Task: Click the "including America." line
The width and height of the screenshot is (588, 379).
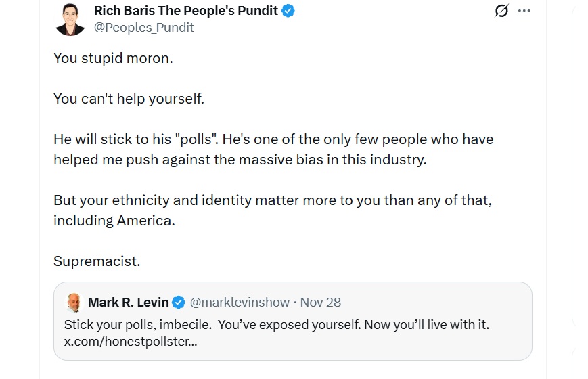Action: [x=114, y=221]
